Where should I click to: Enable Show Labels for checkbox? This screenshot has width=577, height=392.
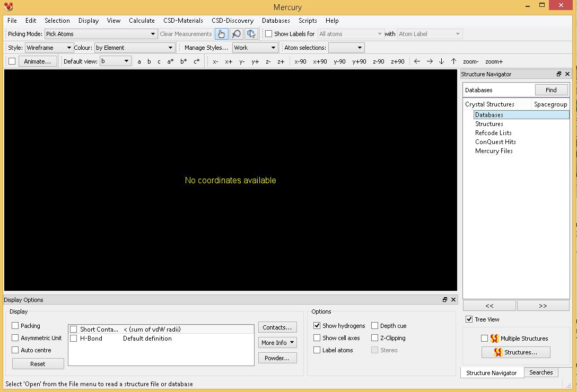269,34
